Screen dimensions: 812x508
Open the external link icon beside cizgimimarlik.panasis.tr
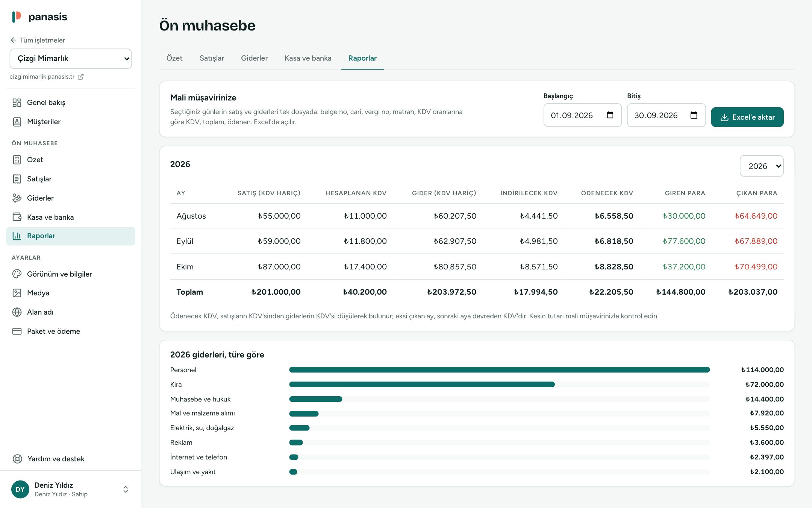point(80,77)
